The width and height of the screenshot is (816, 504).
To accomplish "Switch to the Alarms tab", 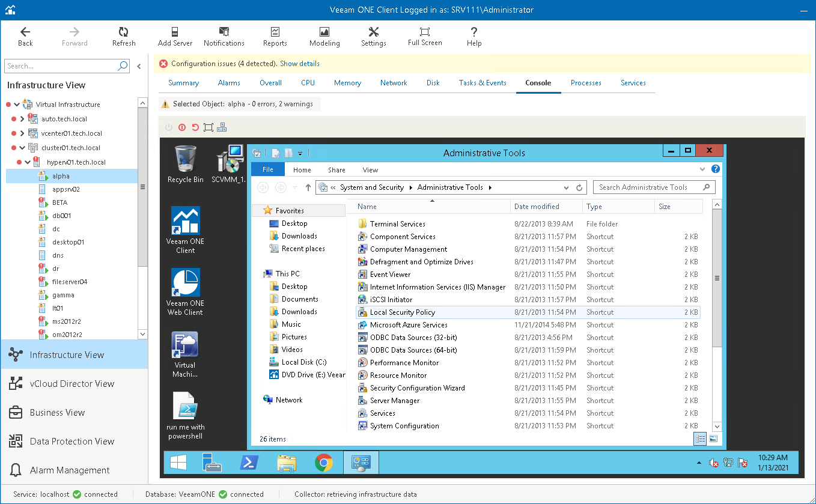I will tap(229, 83).
